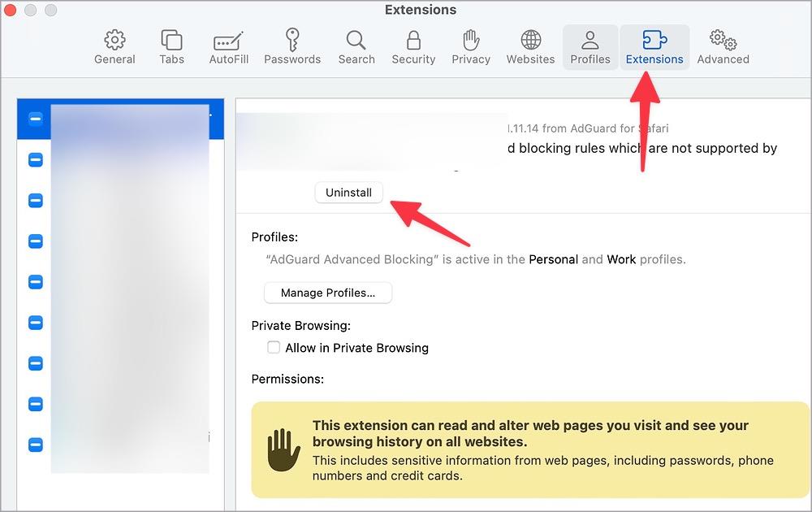Switch to the Websites globe pane
Image resolution: width=812 pixels, height=512 pixels.
click(x=530, y=47)
